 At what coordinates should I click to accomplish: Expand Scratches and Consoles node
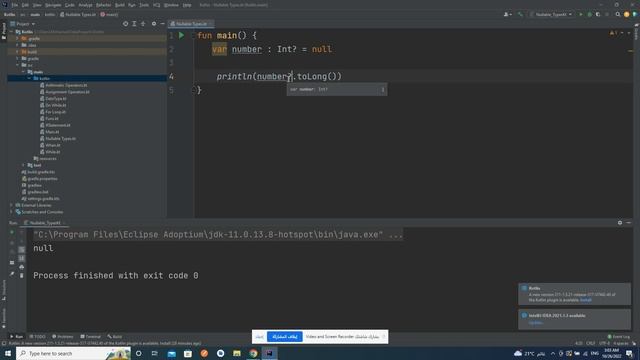point(11,212)
